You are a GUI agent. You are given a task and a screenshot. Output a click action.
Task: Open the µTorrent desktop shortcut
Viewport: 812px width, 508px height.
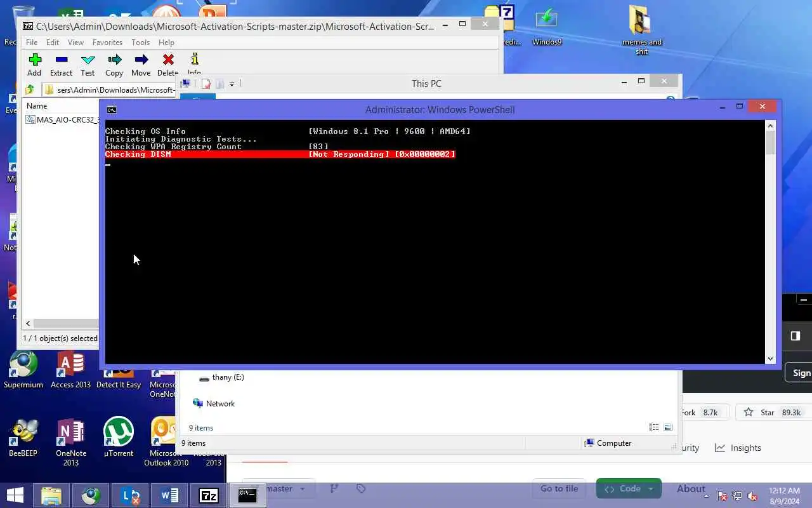(x=119, y=438)
